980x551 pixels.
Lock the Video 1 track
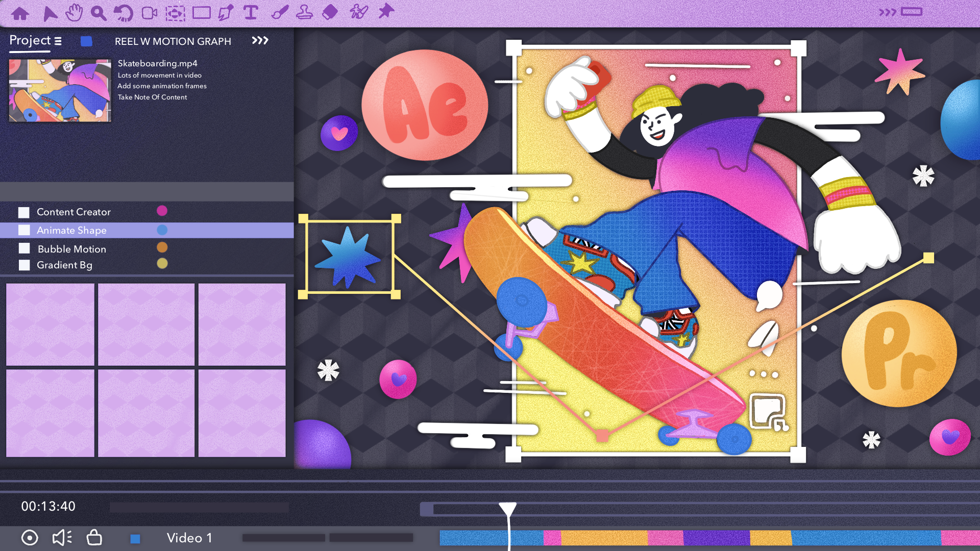pyautogui.click(x=94, y=537)
